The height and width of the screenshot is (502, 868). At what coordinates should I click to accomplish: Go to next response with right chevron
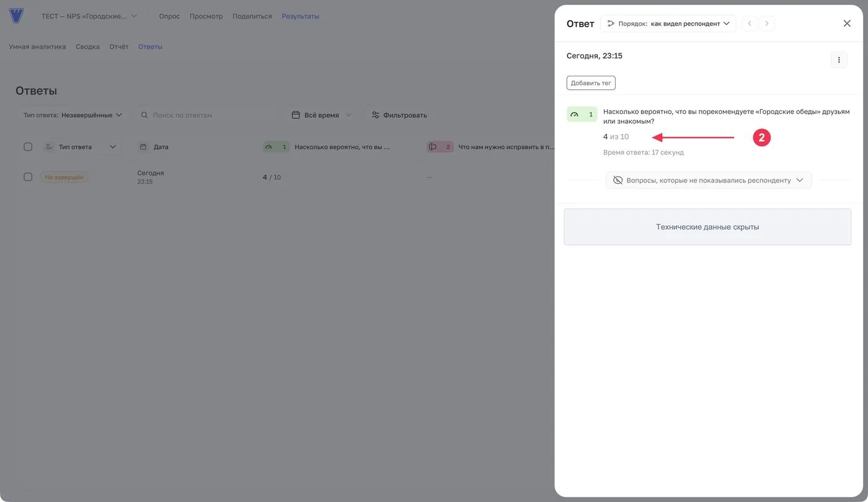[x=767, y=24]
